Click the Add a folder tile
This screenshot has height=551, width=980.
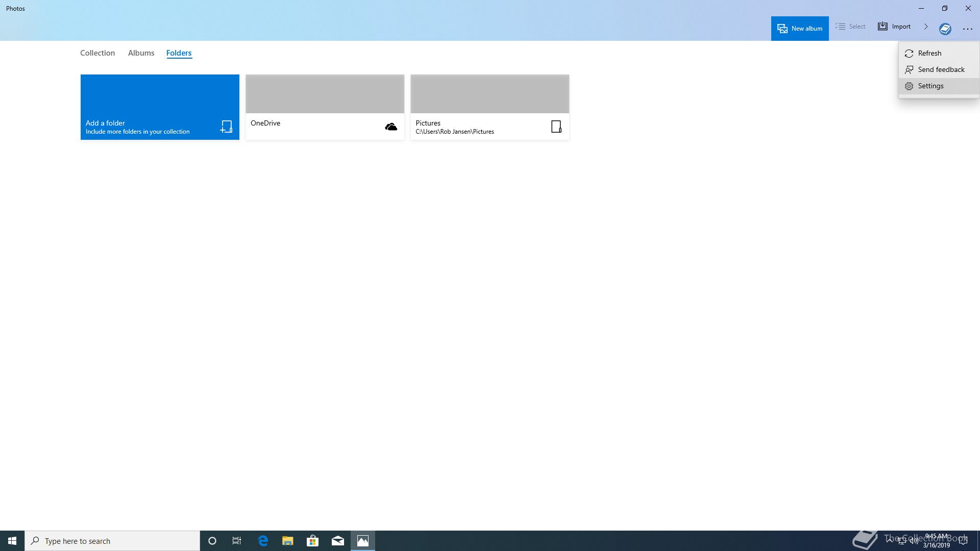(160, 107)
